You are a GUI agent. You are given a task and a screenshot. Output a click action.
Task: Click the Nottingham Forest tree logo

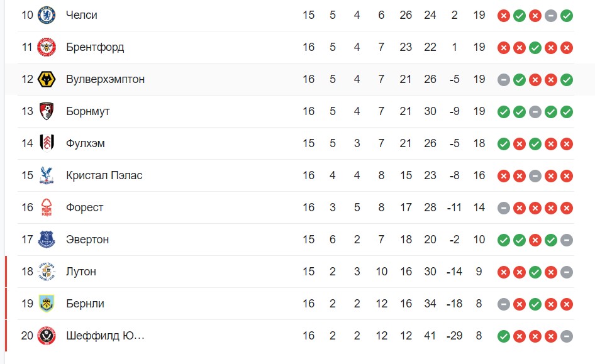click(47, 207)
